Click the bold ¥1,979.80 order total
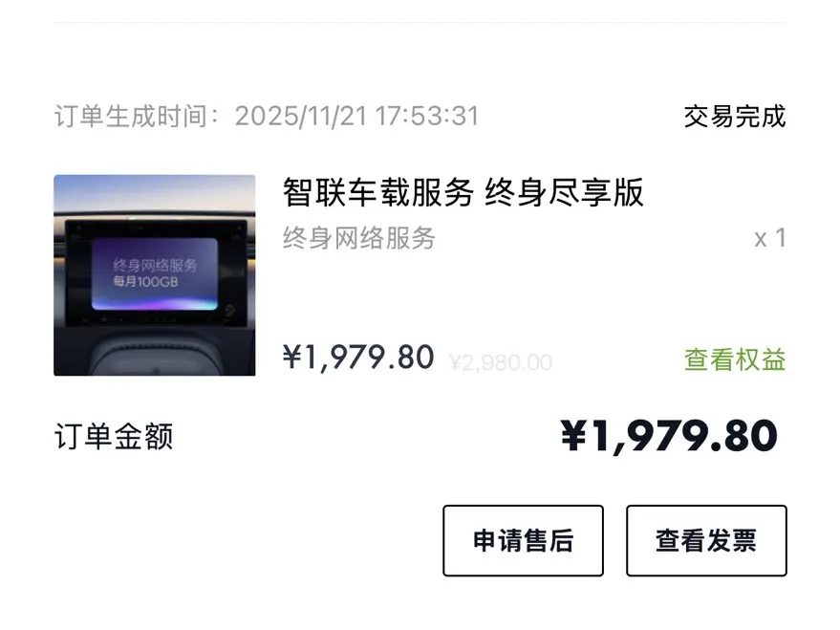This screenshot has height=630, width=840. click(669, 437)
